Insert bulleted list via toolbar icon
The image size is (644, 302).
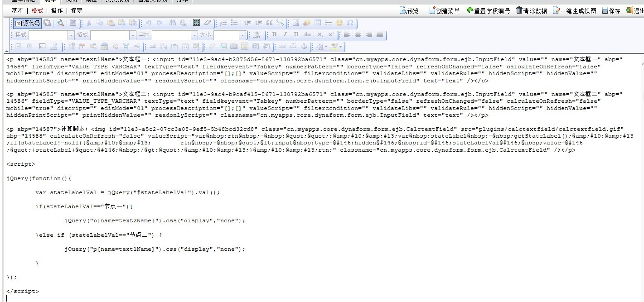[x=234, y=23]
